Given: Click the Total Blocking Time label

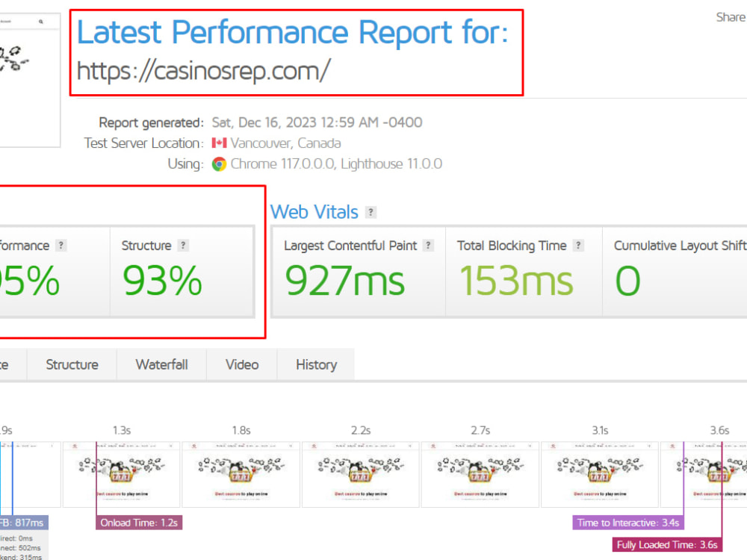Looking at the screenshot, I should click(512, 246).
